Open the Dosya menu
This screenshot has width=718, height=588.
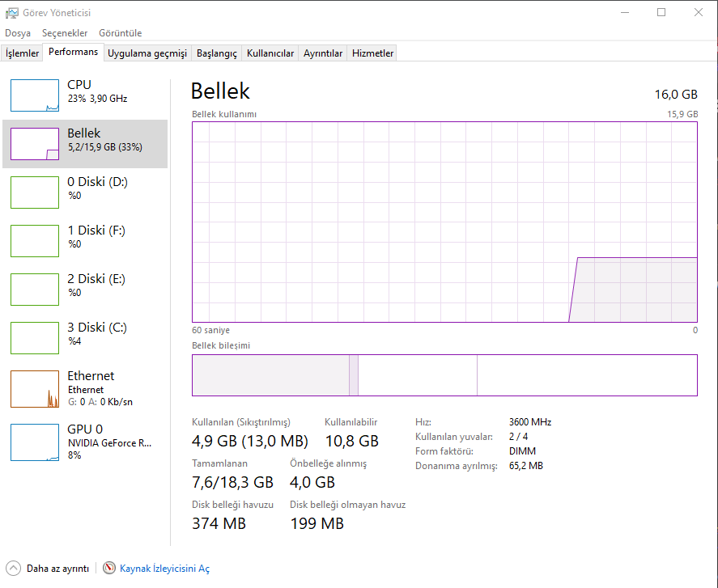(x=18, y=33)
